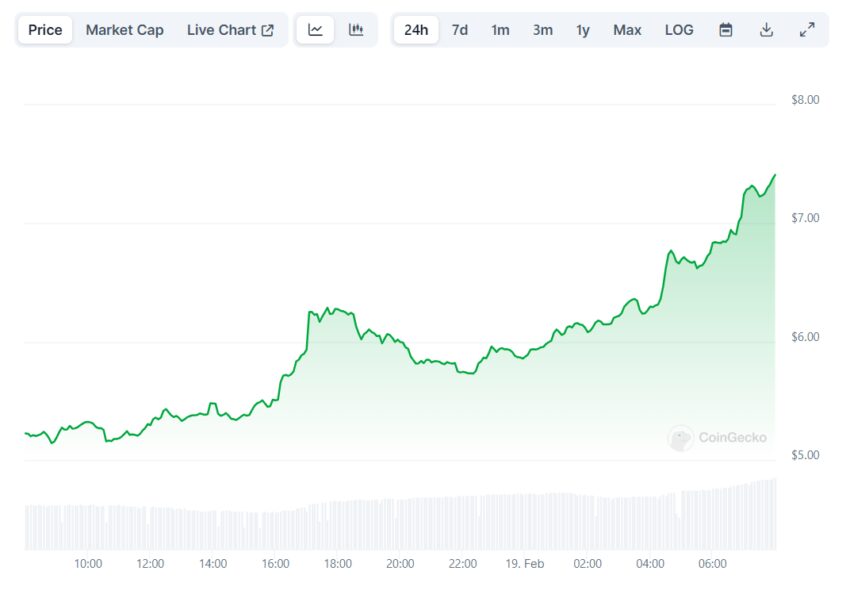Switch to line chart view icon
This screenshot has width=850, height=594.
click(316, 30)
